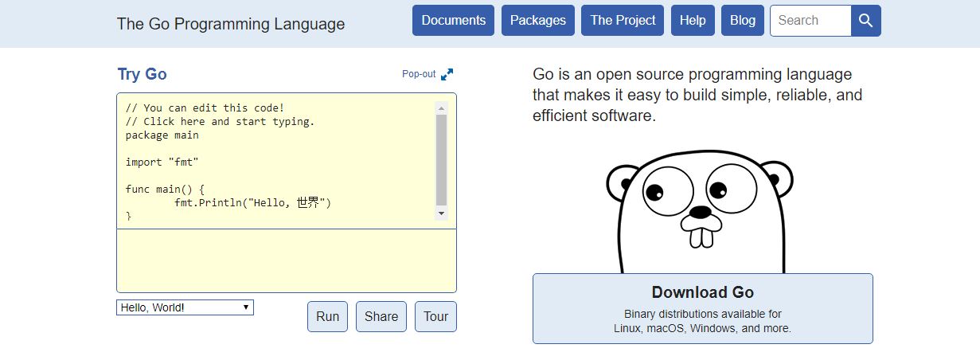Run the code in the playground

328,316
